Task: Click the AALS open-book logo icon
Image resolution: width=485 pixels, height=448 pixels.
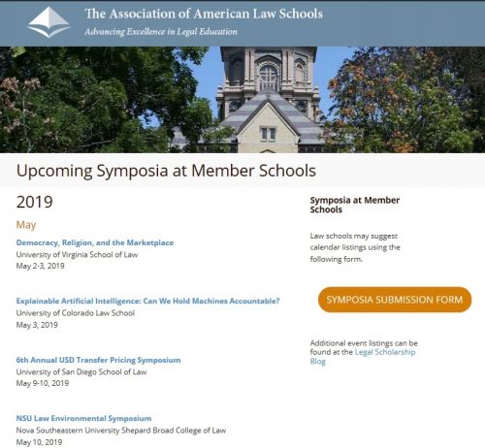Action: (x=48, y=22)
